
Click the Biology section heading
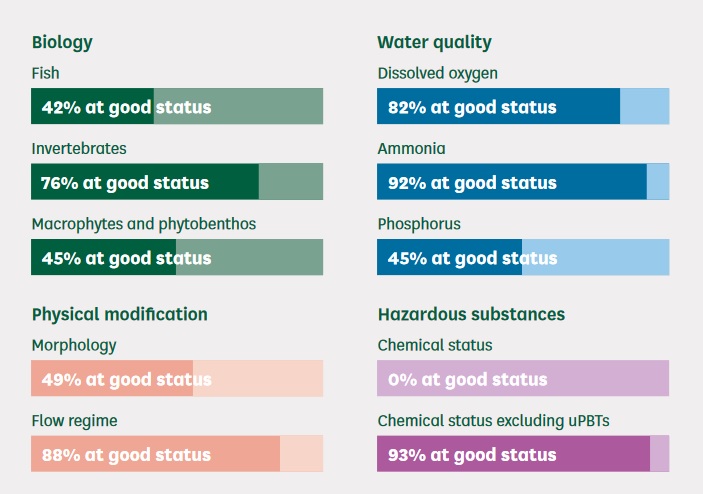point(62,43)
